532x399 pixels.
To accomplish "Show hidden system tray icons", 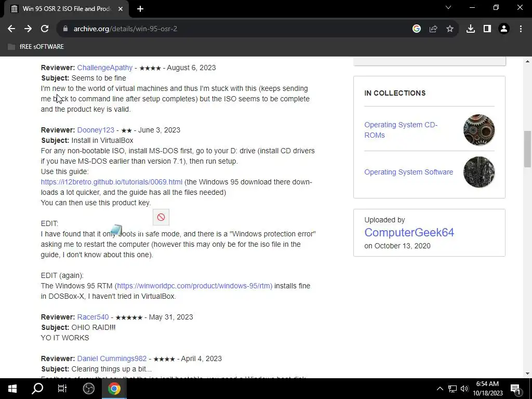I will point(440,389).
